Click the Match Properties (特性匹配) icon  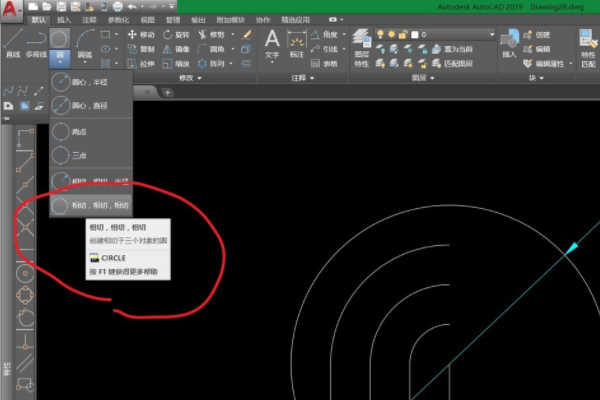click(588, 48)
